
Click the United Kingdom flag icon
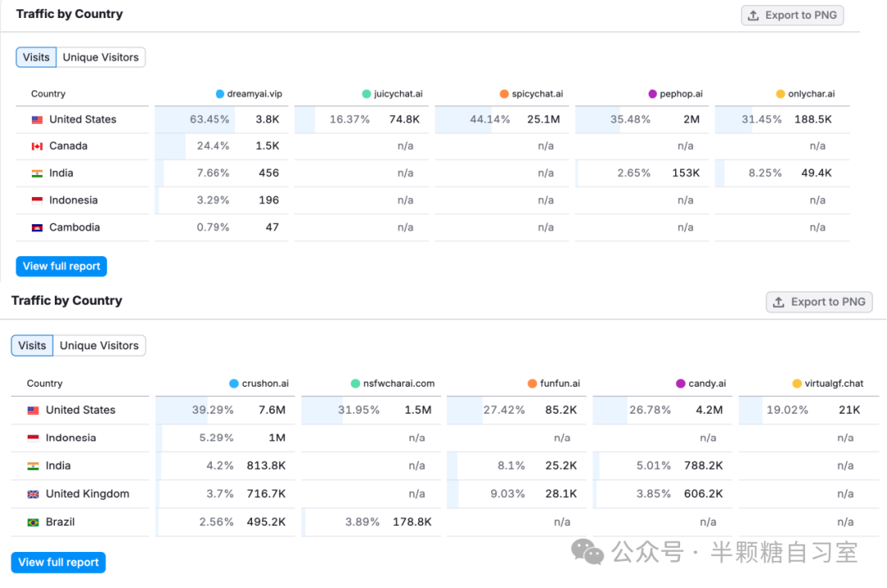tap(34, 494)
